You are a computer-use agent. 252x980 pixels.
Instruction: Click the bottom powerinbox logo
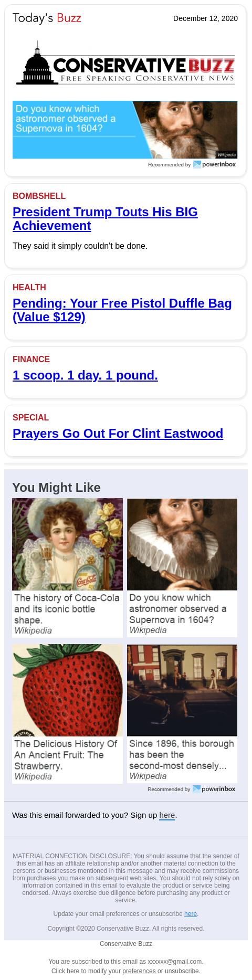click(214, 789)
